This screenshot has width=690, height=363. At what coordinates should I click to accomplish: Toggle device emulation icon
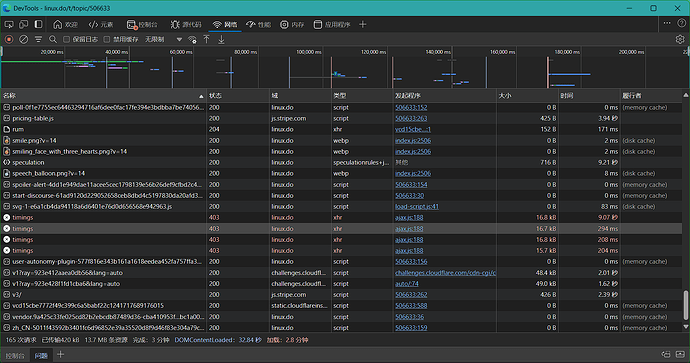point(23,25)
